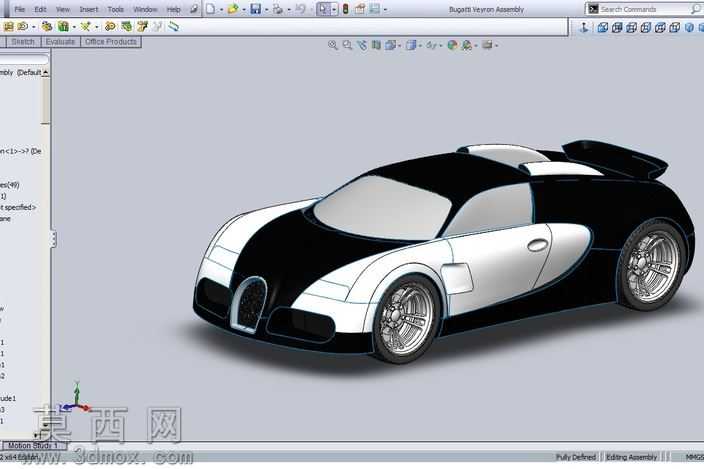Open the Options icon in top toolbar
This screenshot has height=469, width=704.
click(374, 9)
